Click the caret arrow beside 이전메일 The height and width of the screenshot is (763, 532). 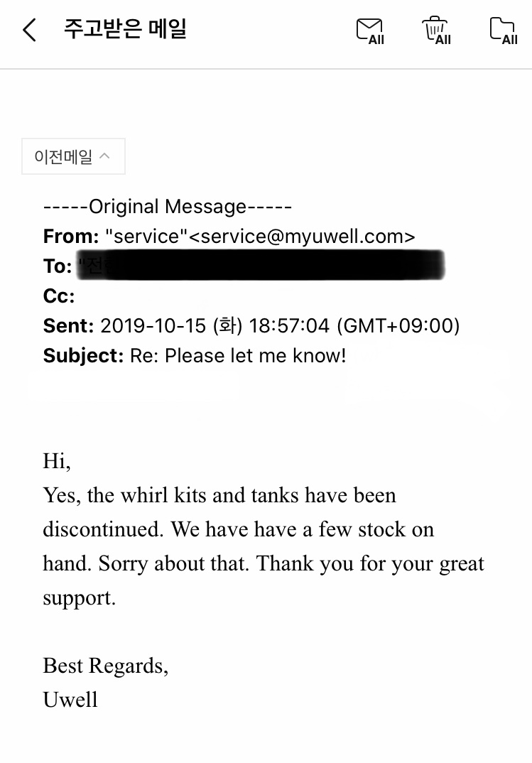pos(104,156)
